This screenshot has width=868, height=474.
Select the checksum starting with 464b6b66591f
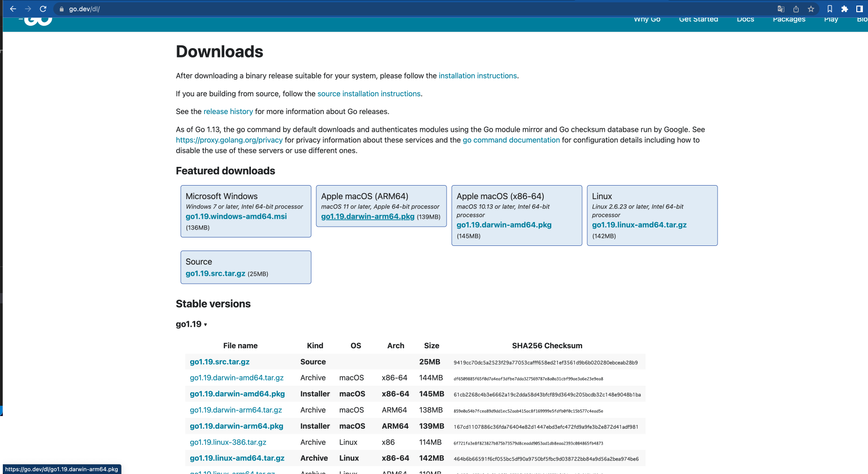(546, 459)
